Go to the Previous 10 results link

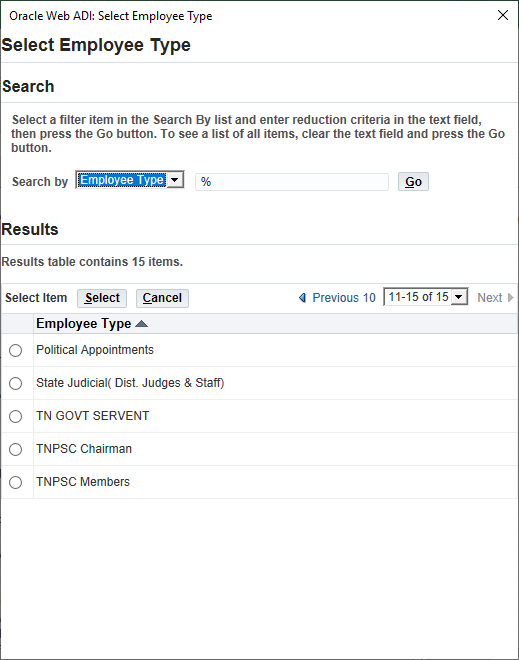(x=344, y=298)
